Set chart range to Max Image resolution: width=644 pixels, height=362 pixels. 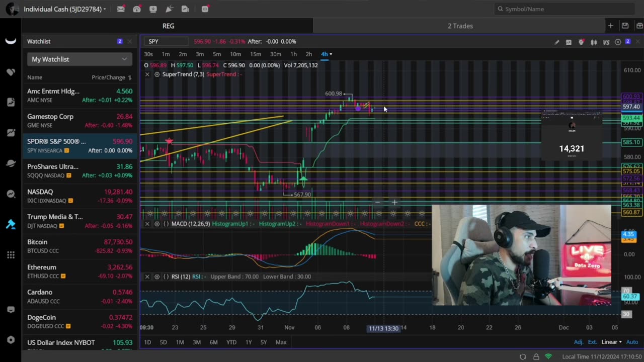tap(281, 342)
